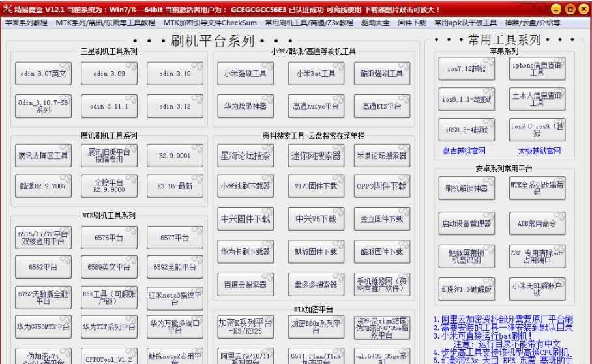This screenshot has height=364, width=592.
Task: Open the 驱动大全 menu
Action: 376,23
